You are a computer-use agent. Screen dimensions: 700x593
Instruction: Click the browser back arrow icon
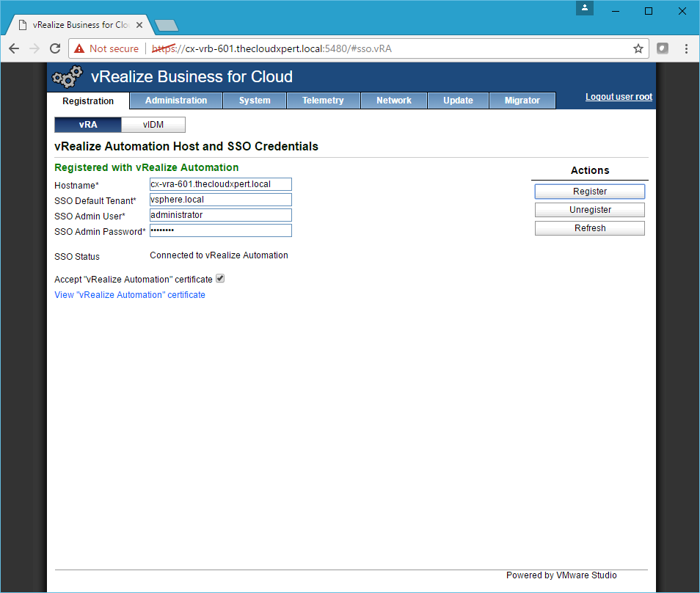tap(14, 48)
